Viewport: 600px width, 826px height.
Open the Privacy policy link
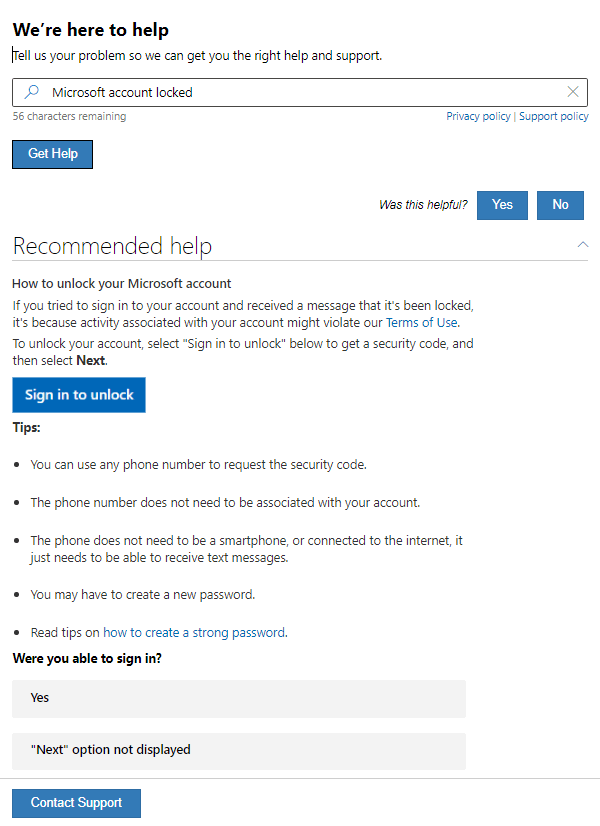click(478, 116)
